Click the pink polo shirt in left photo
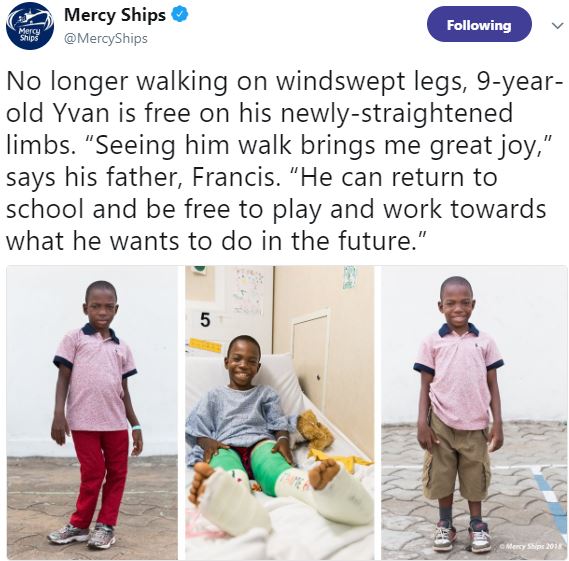The image size is (569, 561). pos(95,377)
